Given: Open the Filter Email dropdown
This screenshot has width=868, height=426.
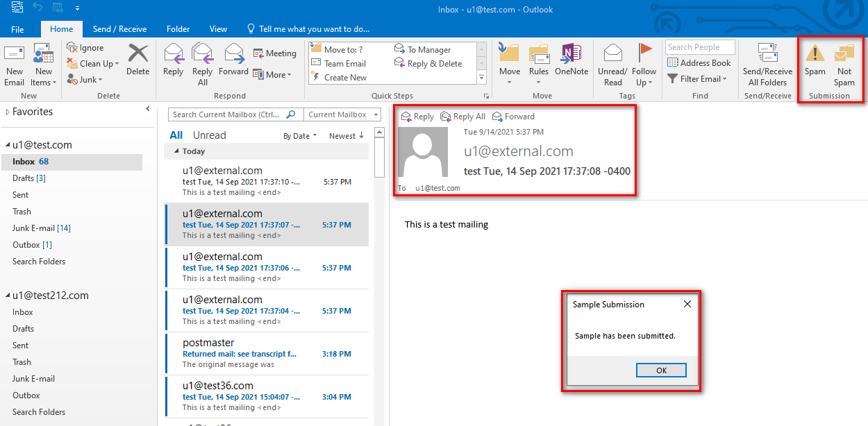Looking at the screenshot, I should click(x=698, y=78).
